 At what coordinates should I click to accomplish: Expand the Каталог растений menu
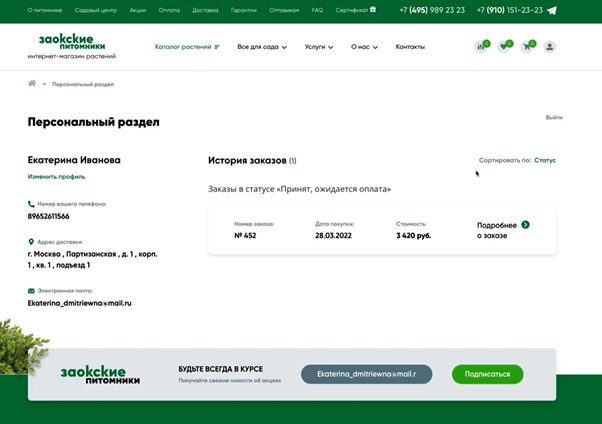(187, 47)
